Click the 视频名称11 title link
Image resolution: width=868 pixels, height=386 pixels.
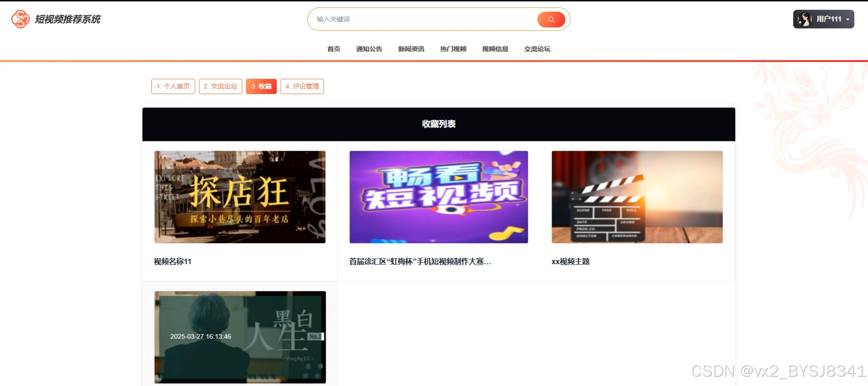click(173, 261)
